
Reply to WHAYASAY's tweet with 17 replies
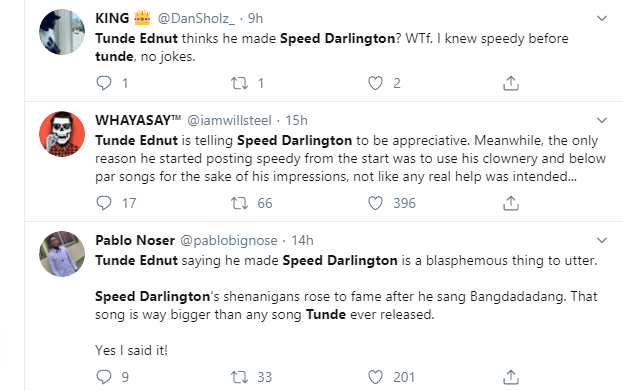[x=104, y=203]
